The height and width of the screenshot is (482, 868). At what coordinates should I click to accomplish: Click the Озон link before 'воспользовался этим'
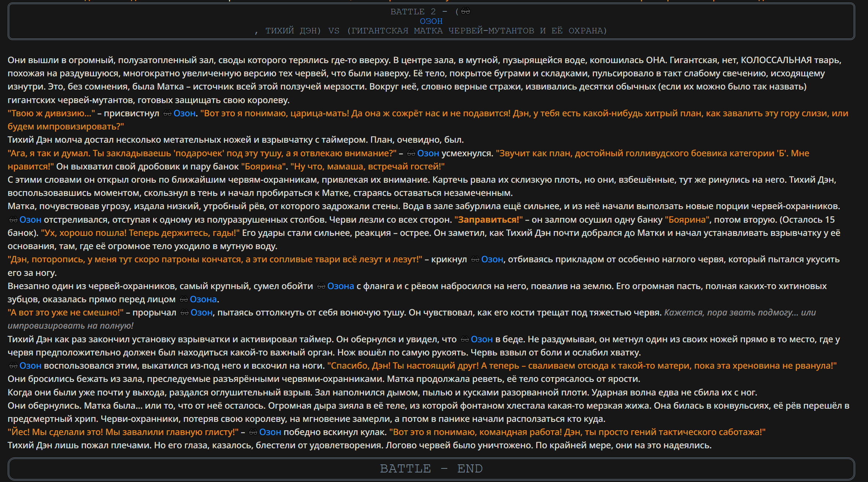click(30, 366)
